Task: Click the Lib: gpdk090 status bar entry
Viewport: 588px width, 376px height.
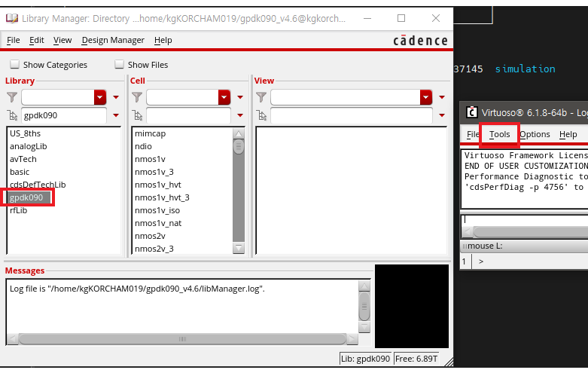Action: pyautogui.click(x=365, y=359)
